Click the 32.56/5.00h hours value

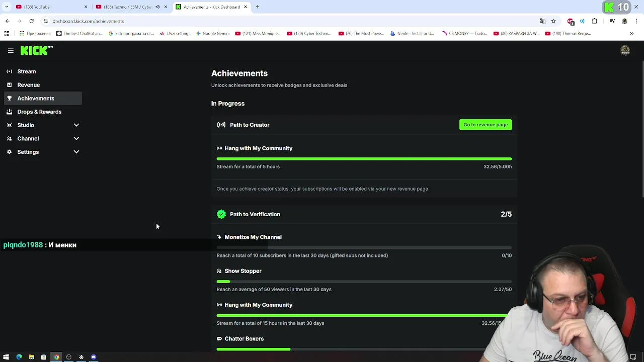point(498,166)
